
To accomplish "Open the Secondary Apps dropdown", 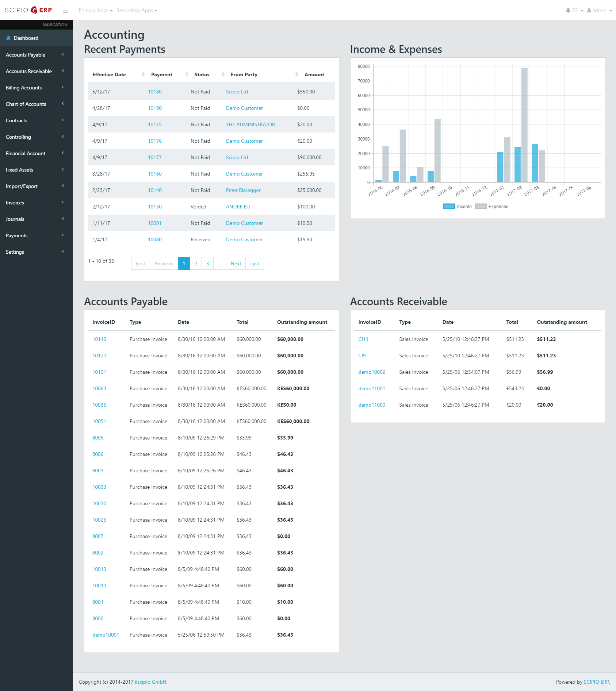I will [137, 10].
